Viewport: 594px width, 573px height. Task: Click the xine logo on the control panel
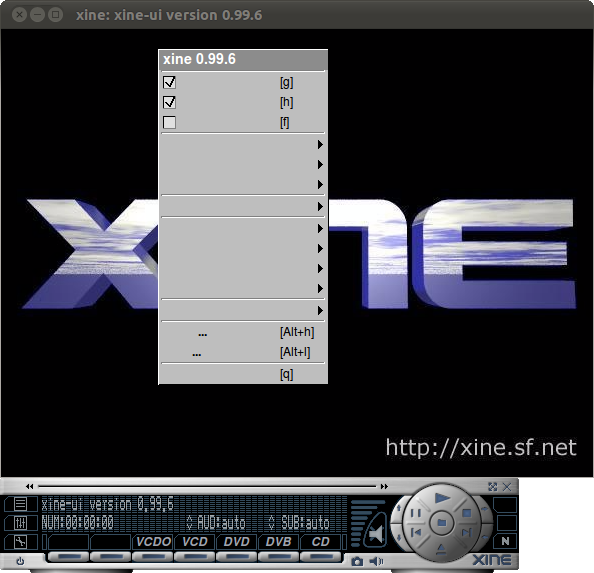(492, 560)
